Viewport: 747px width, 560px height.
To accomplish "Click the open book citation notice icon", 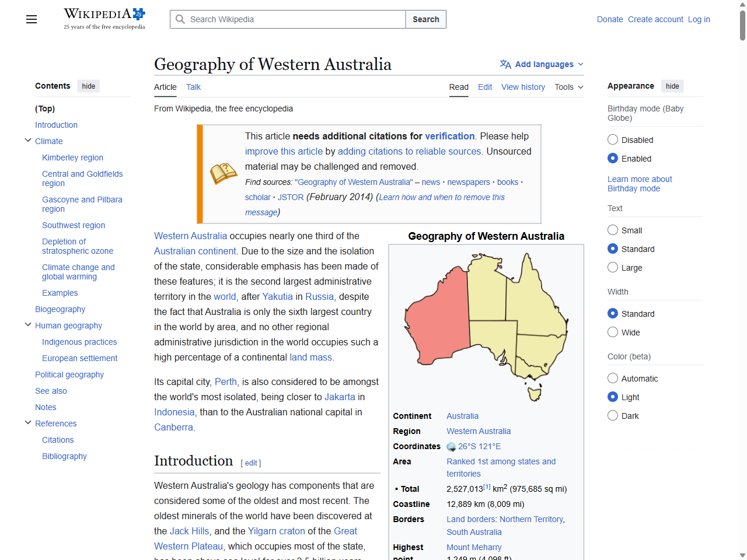I will coord(224,173).
